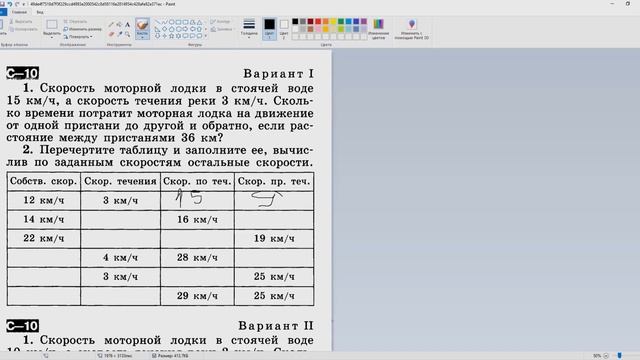
Task: Pick the Oval shape in shapes gallery
Action: click(171, 22)
